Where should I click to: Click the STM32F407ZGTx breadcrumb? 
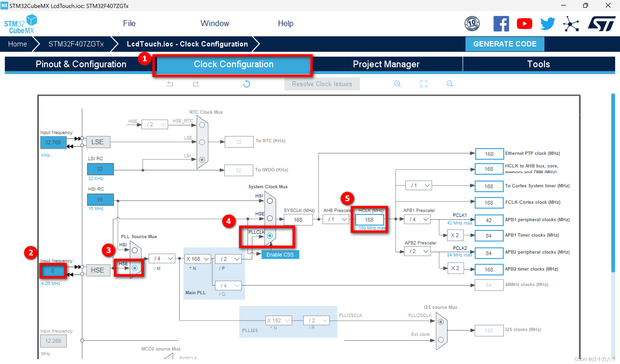pos(76,44)
